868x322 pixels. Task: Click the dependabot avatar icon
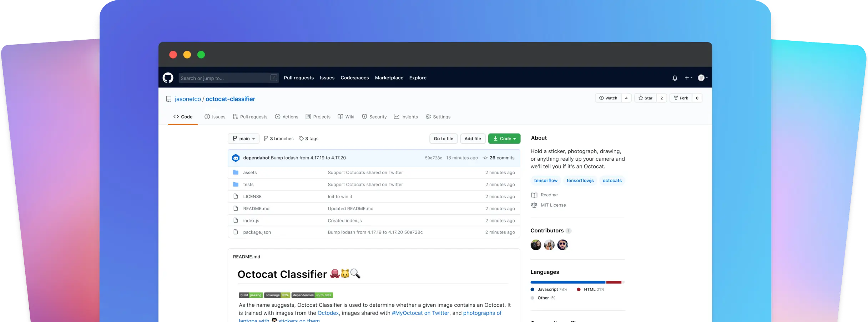[236, 158]
